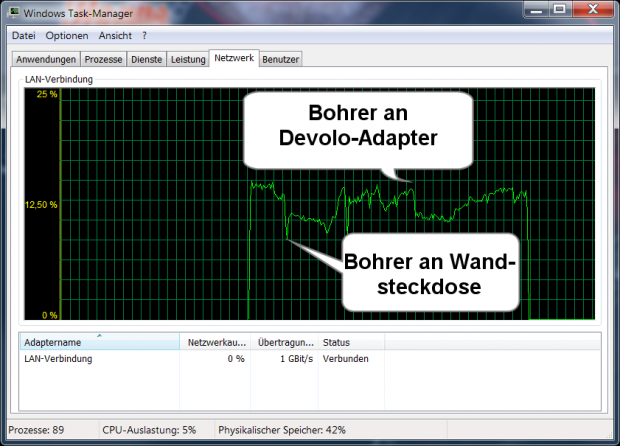This screenshot has height=446, width=620.
Task: Click Prozesse: 89 in status bar
Action: point(36,430)
